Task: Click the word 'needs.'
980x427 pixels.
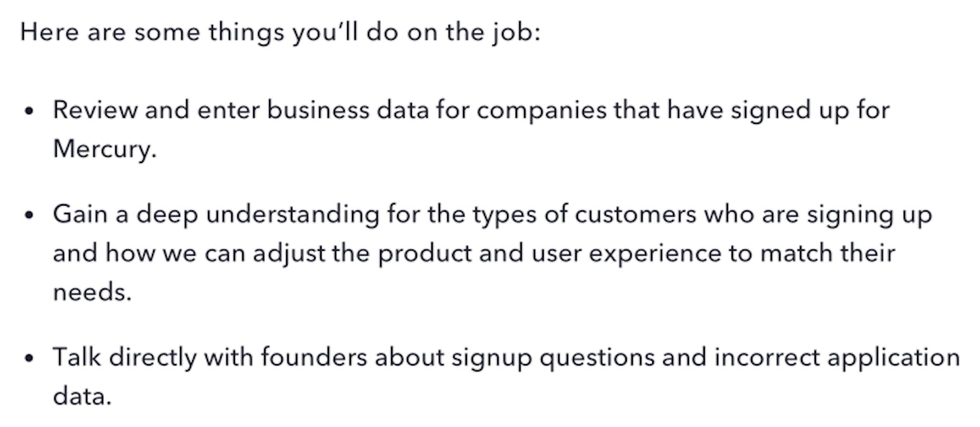Action: pyautogui.click(x=92, y=293)
